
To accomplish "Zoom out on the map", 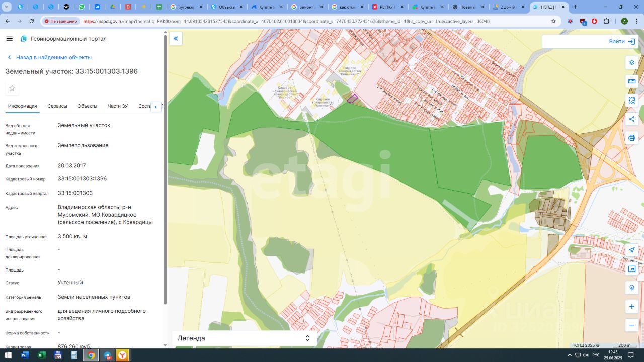I will pyautogui.click(x=632, y=325).
